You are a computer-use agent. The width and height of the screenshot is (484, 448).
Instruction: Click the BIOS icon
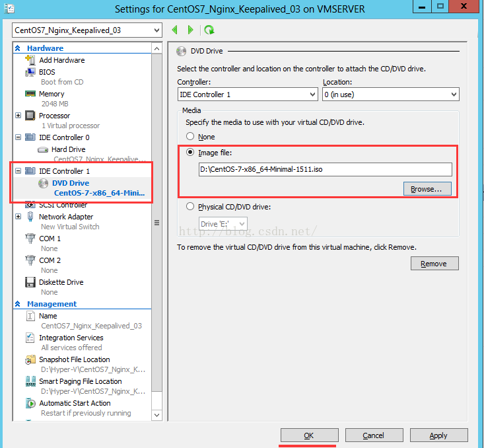(30, 72)
